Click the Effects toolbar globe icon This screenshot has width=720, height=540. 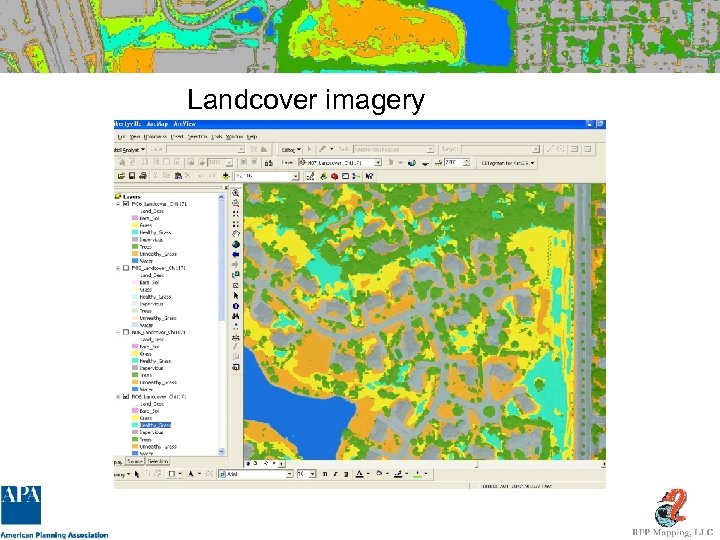[x=412, y=163]
